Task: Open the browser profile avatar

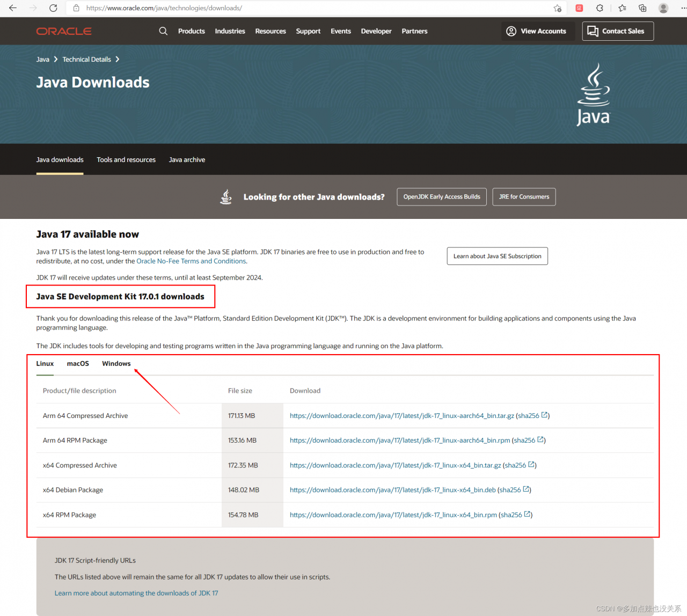Action: pyautogui.click(x=663, y=8)
